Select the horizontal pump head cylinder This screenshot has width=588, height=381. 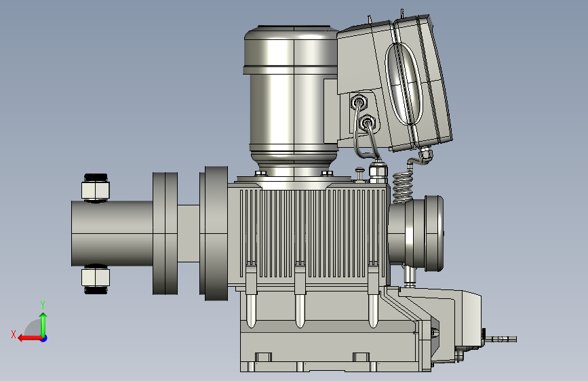point(112,233)
